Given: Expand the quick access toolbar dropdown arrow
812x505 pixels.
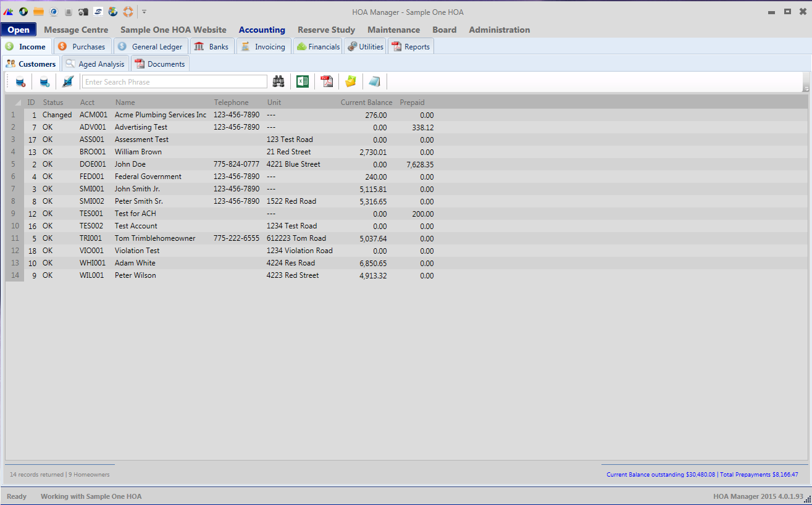Looking at the screenshot, I should coord(144,12).
